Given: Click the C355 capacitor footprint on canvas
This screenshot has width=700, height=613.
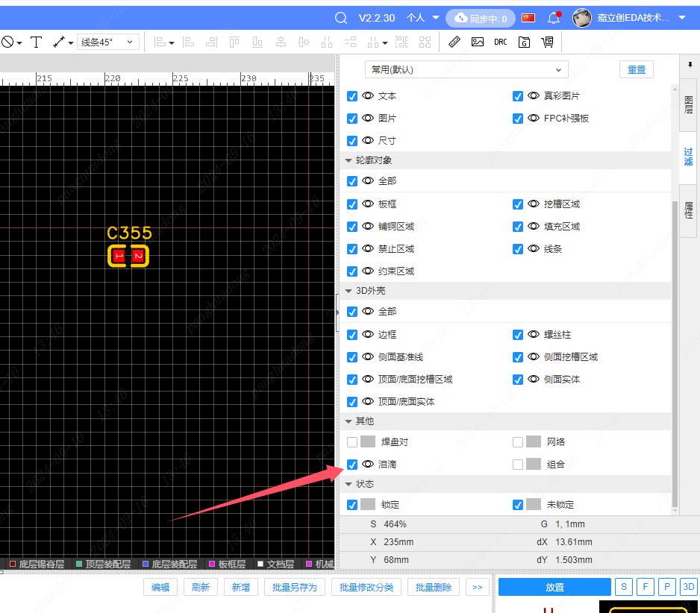Looking at the screenshot, I should pos(128,256).
